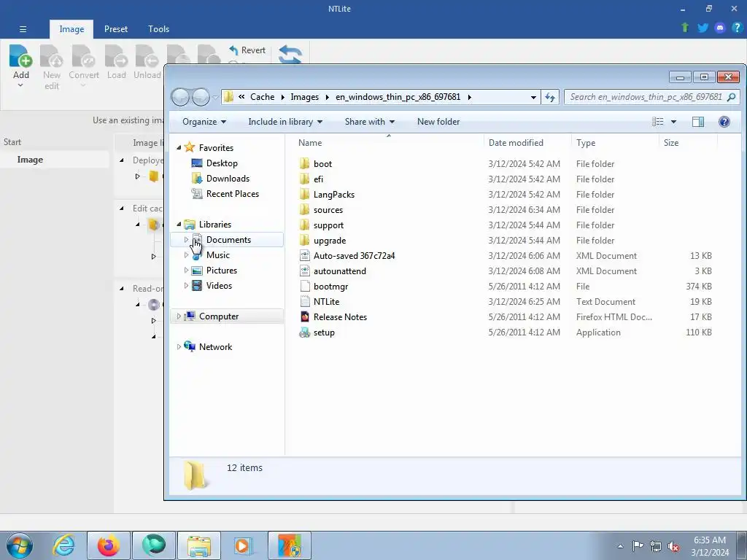This screenshot has width=747, height=560.
Task: Select Downloads under Favorites
Action: point(228,179)
